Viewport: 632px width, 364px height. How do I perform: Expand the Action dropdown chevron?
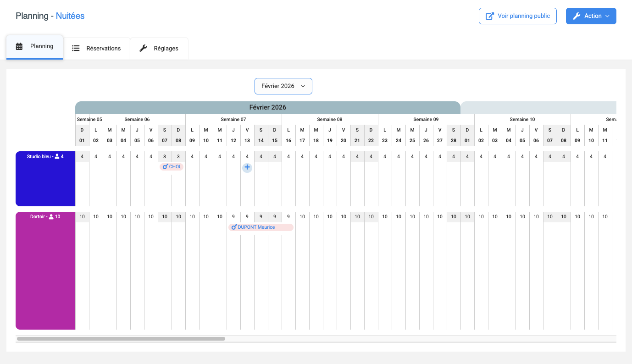pyautogui.click(x=607, y=16)
